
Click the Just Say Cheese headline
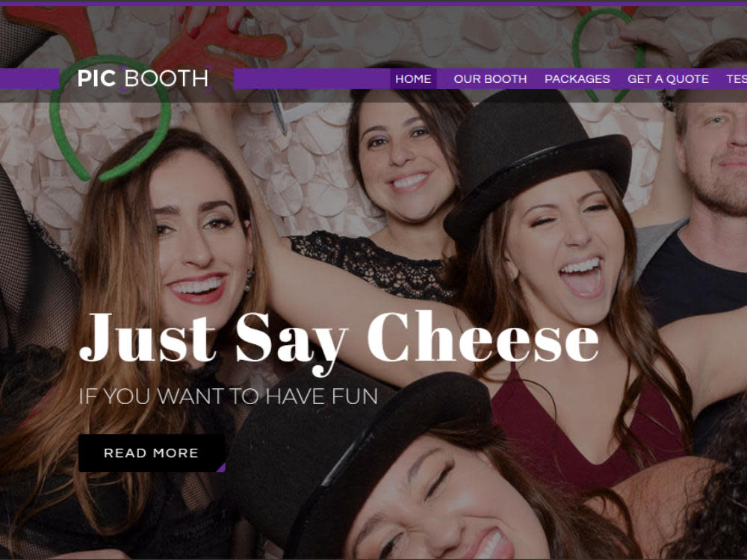338,339
